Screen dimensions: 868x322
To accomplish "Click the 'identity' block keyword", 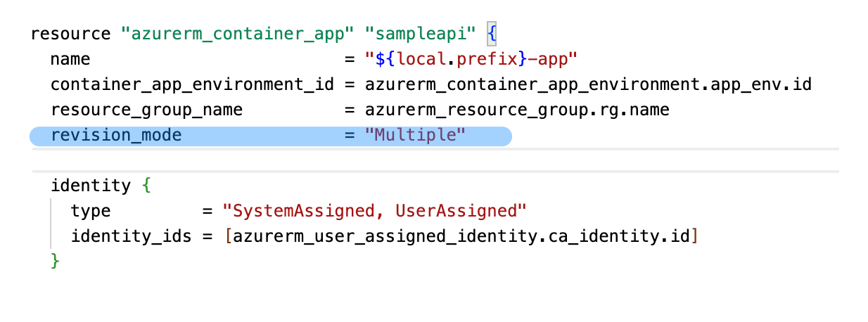I will (x=91, y=186).
